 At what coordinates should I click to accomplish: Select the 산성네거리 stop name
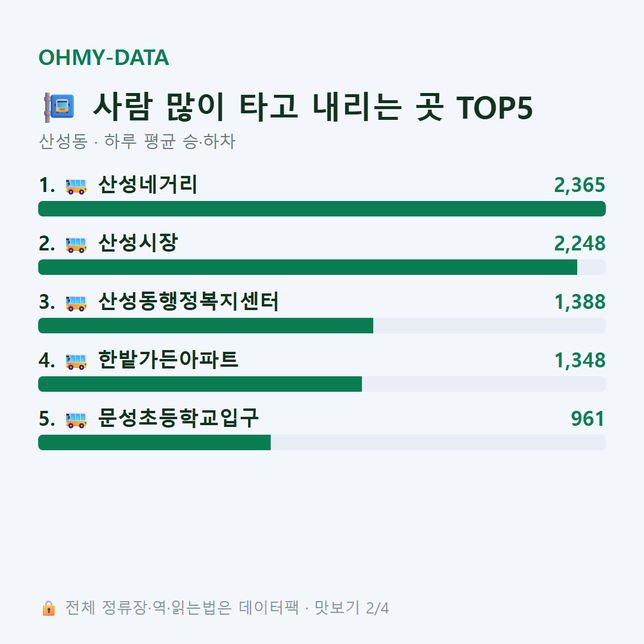(x=148, y=184)
